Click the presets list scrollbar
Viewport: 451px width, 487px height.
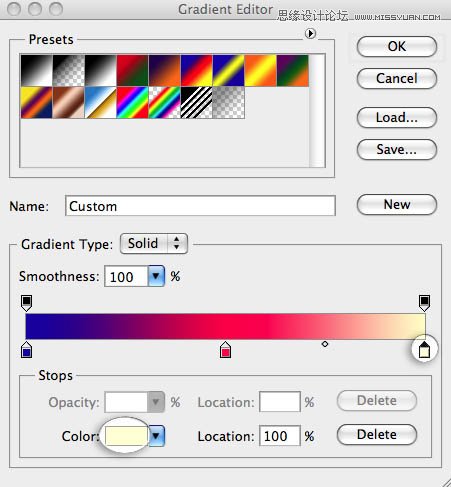pos(317,111)
